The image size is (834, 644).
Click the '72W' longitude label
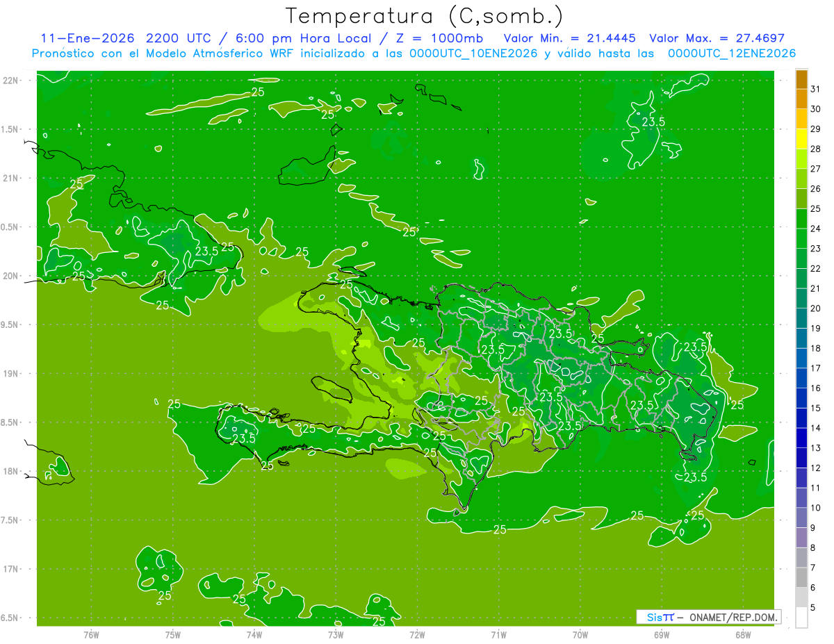coord(417,636)
